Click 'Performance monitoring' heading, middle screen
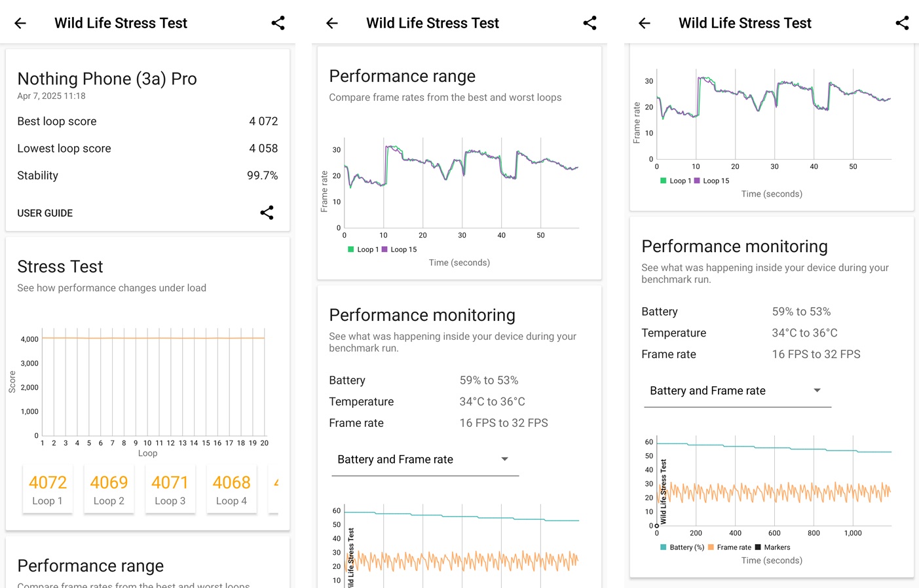Screen dimensions: 919x588 pos(422,315)
